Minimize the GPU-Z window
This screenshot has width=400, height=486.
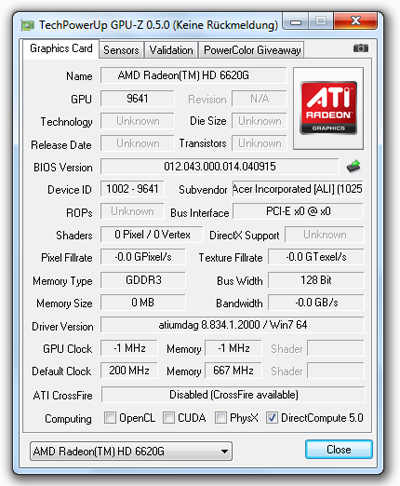[295, 22]
